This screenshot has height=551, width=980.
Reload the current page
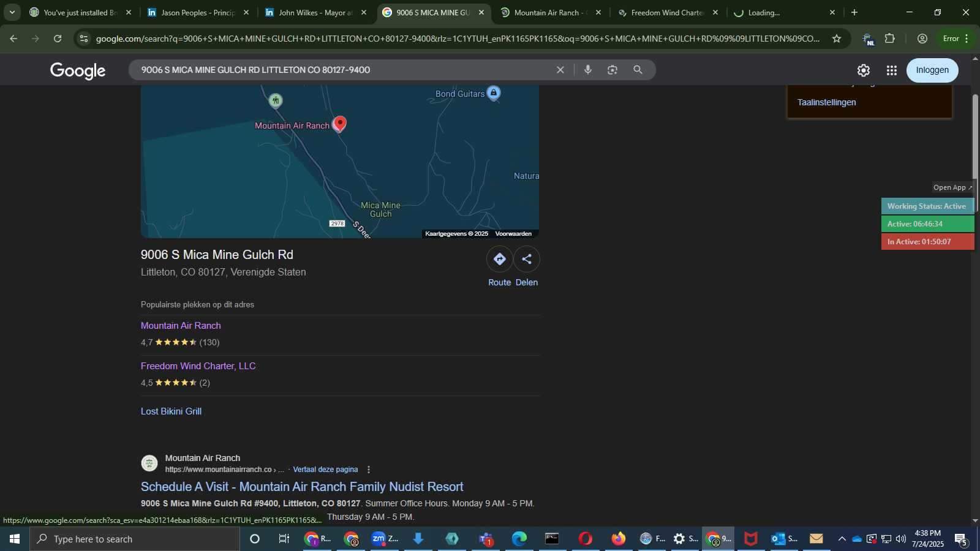[x=58, y=39]
